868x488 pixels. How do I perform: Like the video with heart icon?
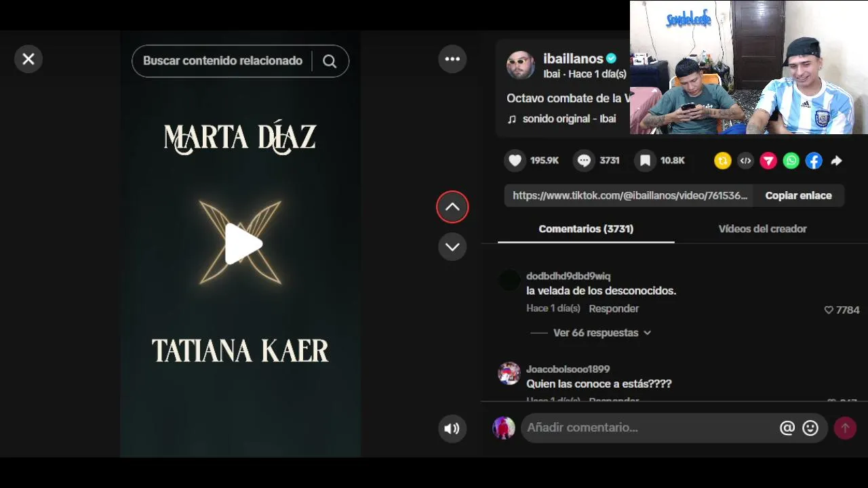point(515,161)
